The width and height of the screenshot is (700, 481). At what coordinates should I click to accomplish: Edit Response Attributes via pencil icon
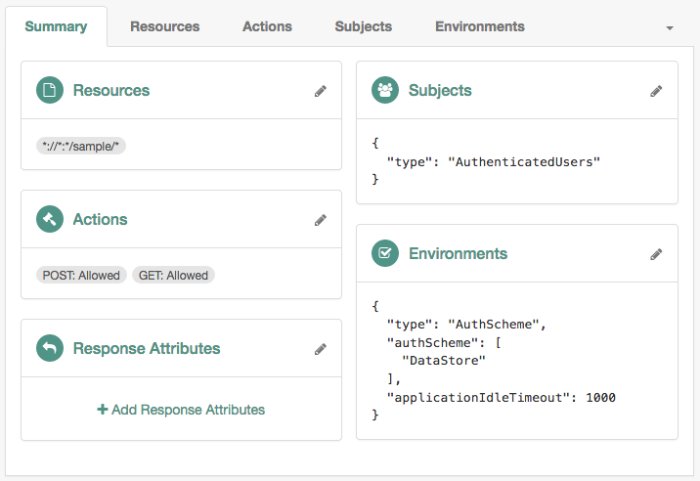coord(320,349)
